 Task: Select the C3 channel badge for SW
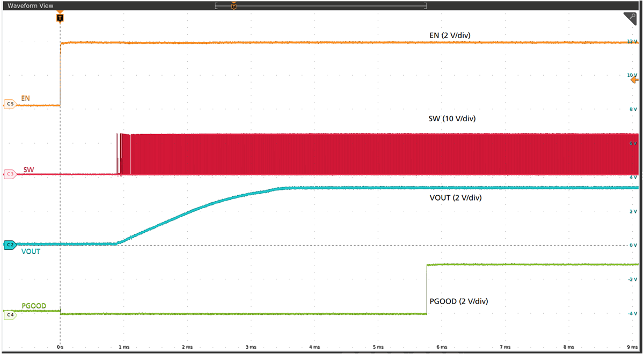pos(10,174)
